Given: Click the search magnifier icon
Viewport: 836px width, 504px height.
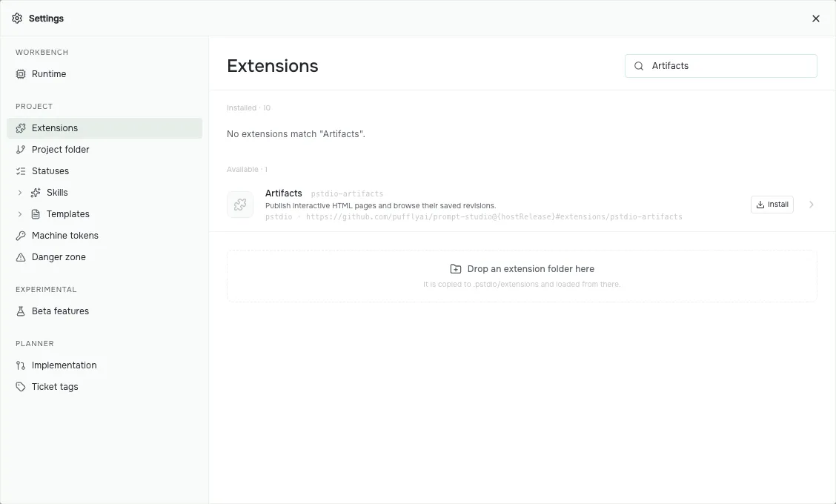Looking at the screenshot, I should click(639, 66).
